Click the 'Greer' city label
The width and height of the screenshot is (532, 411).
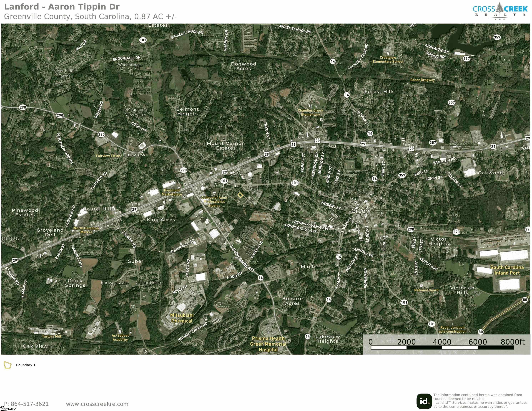click(359, 211)
